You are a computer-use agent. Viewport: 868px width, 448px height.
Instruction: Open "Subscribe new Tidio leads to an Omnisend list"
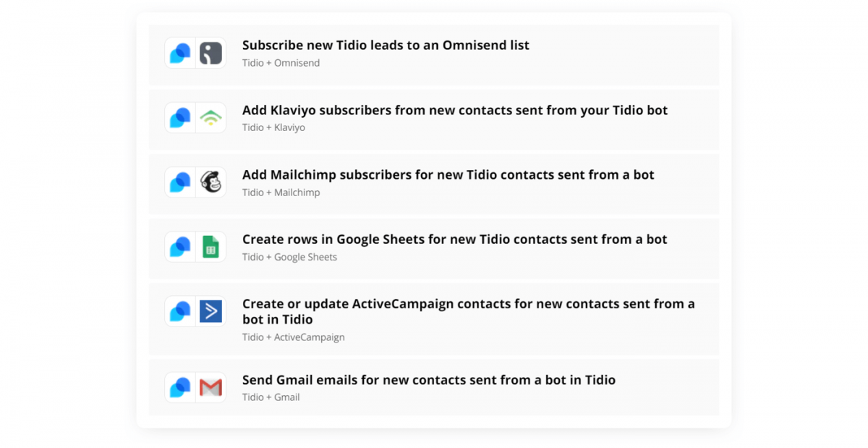pos(386,46)
